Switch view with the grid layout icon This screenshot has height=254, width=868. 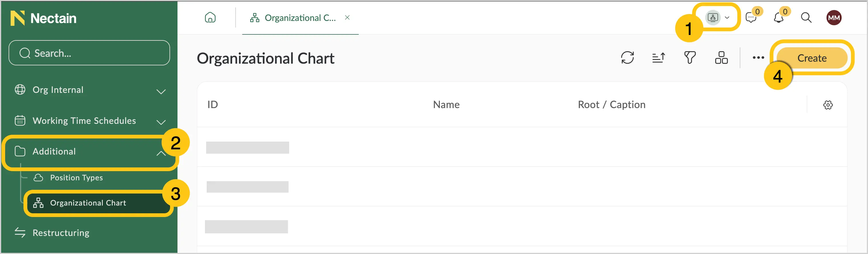point(721,58)
